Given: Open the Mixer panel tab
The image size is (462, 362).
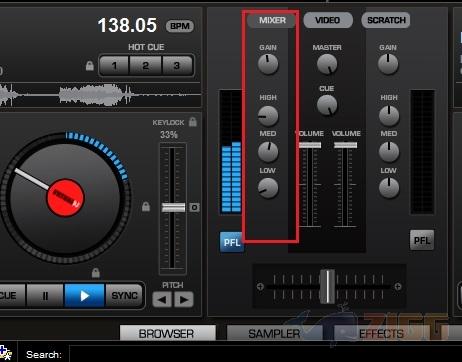Looking at the screenshot, I should pos(272,20).
